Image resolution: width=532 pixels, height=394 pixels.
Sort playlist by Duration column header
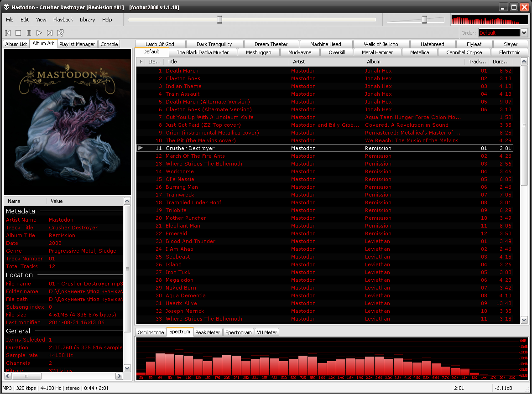point(501,62)
